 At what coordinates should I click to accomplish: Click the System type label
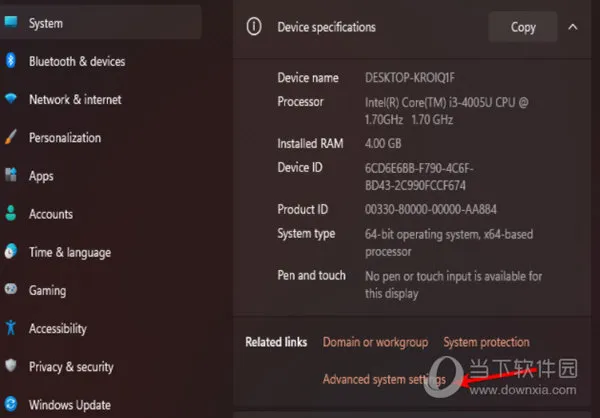click(306, 233)
